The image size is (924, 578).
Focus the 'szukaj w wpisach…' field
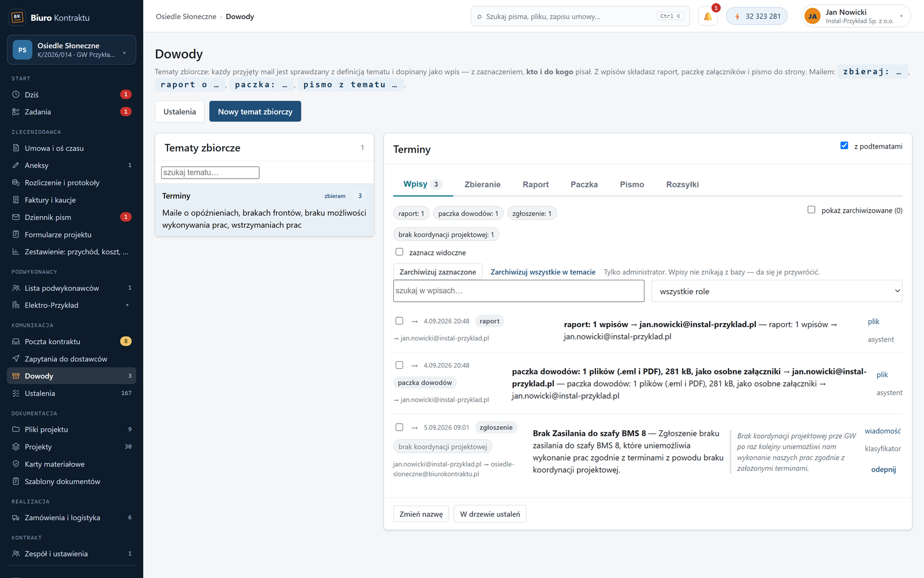[x=519, y=291]
